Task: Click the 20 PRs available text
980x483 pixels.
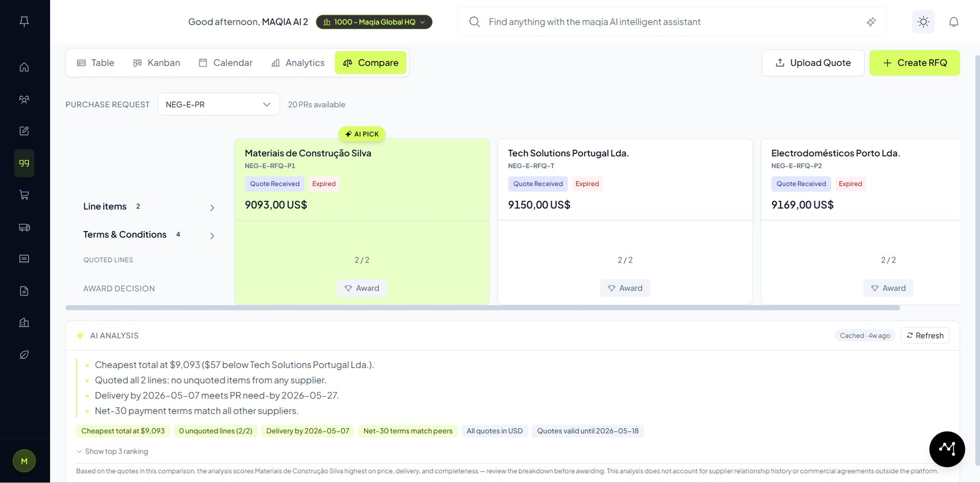Action: (x=316, y=104)
